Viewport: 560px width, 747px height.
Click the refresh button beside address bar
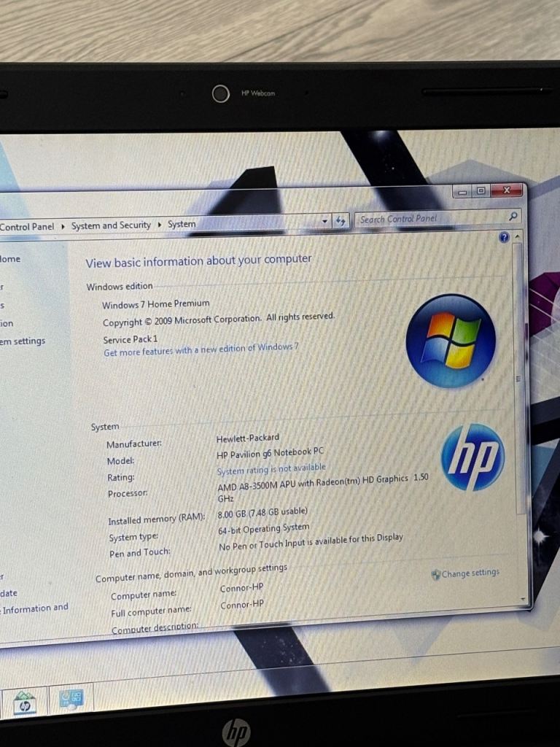(x=341, y=221)
